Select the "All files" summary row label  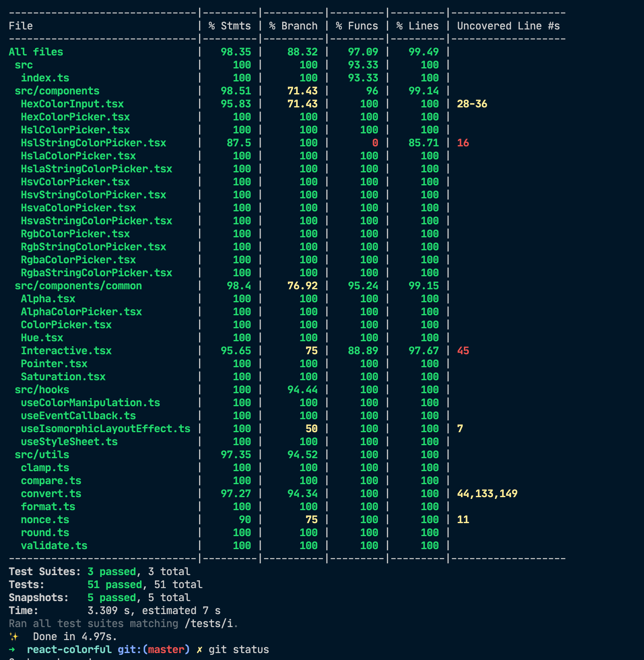point(36,52)
